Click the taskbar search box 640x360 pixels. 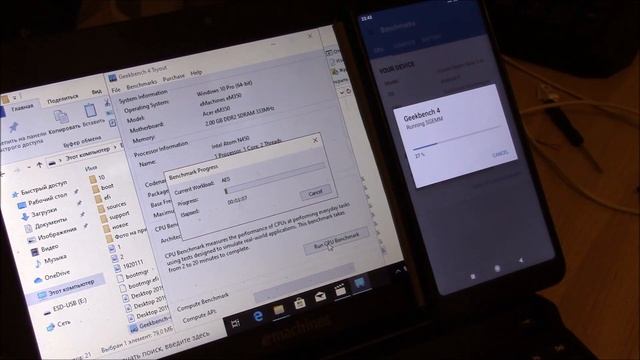coord(171,344)
